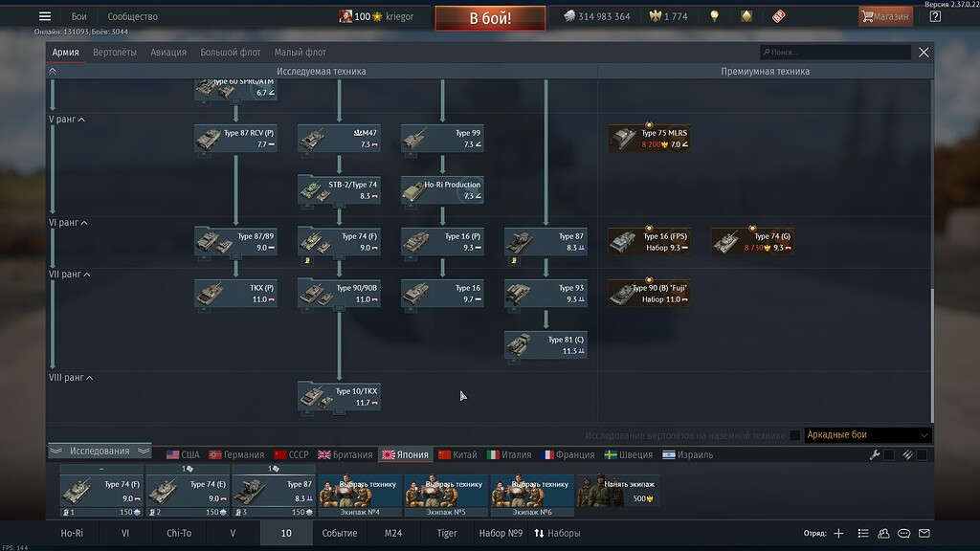Collapse the VIII ранг section
The width and height of the screenshot is (980, 551).
71,377
